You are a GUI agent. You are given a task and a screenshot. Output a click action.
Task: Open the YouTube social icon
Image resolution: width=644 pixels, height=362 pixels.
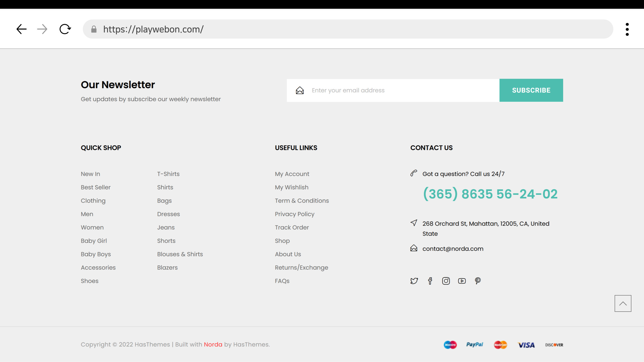[x=462, y=281]
